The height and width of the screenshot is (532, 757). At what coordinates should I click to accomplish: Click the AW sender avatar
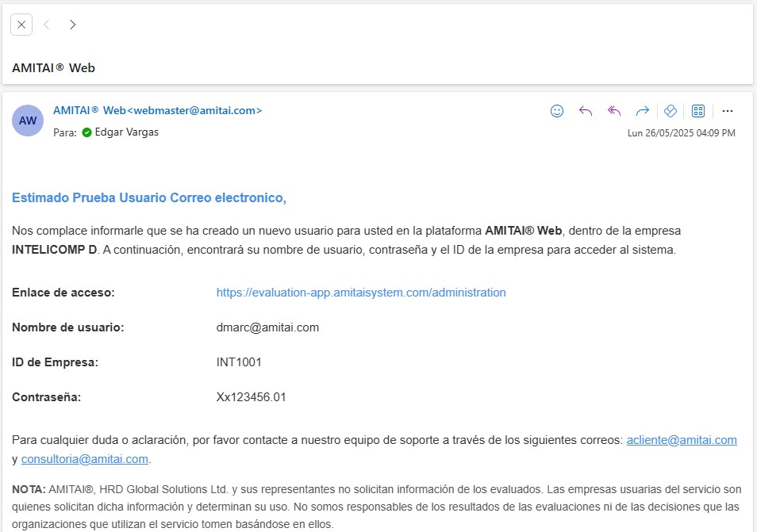point(28,121)
